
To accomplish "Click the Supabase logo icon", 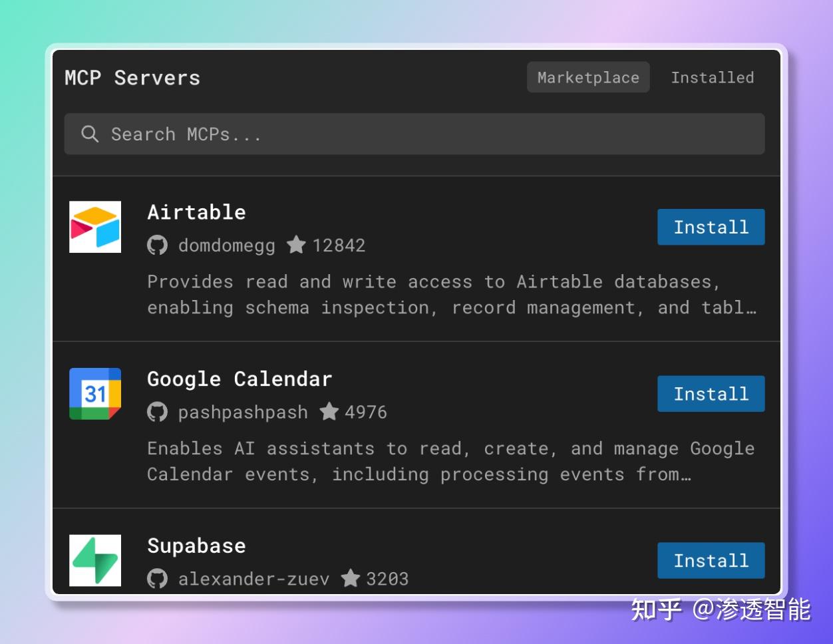I will click(95, 560).
